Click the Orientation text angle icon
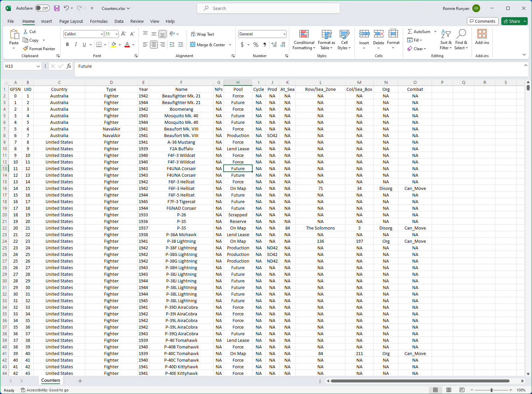Image resolution: width=532 pixels, height=394 pixels. [x=172, y=34]
